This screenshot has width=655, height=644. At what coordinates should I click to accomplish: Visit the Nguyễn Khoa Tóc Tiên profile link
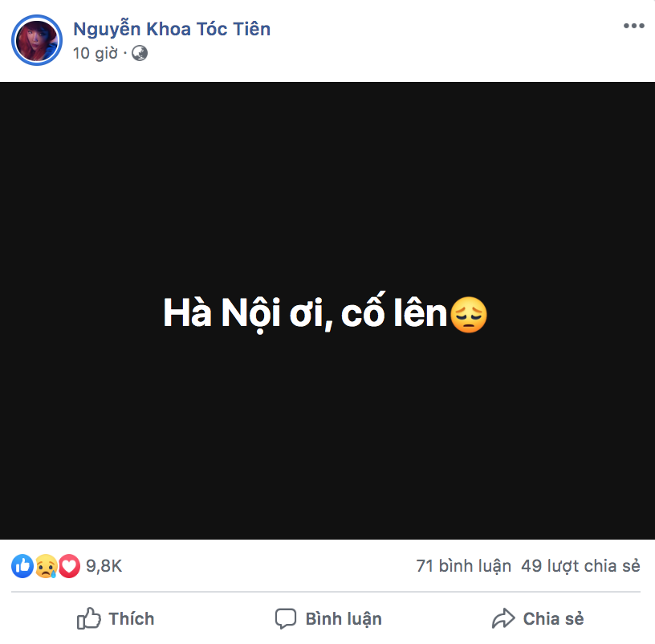(x=172, y=30)
